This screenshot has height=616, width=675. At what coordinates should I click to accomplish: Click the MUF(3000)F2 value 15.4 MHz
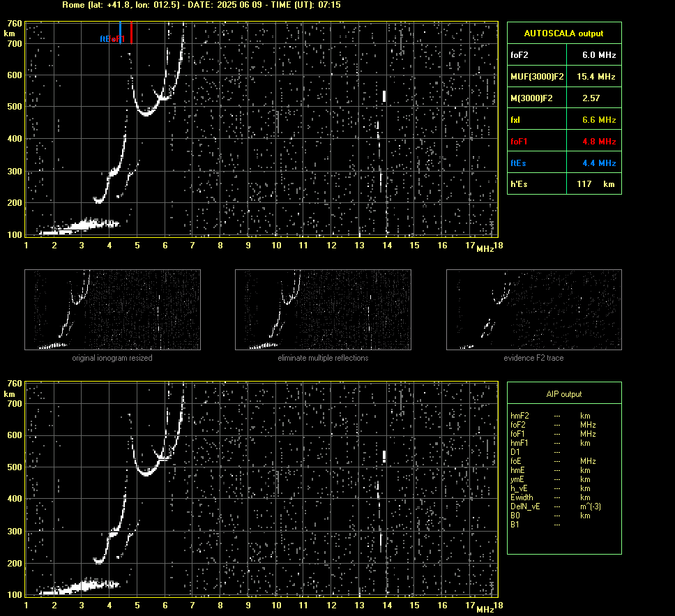[596, 77]
